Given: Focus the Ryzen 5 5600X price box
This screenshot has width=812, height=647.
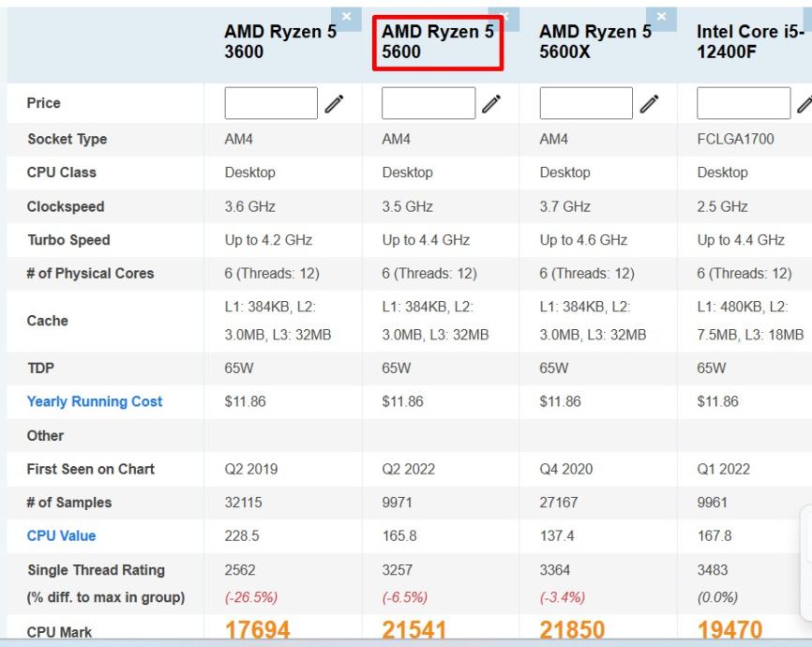Looking at the screenshot, I should coord(586,103).
